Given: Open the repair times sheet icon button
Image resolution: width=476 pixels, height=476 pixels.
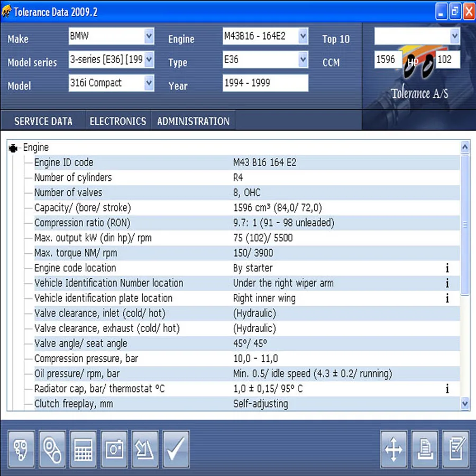Looking at the screenshot, I should click(145, 449).
